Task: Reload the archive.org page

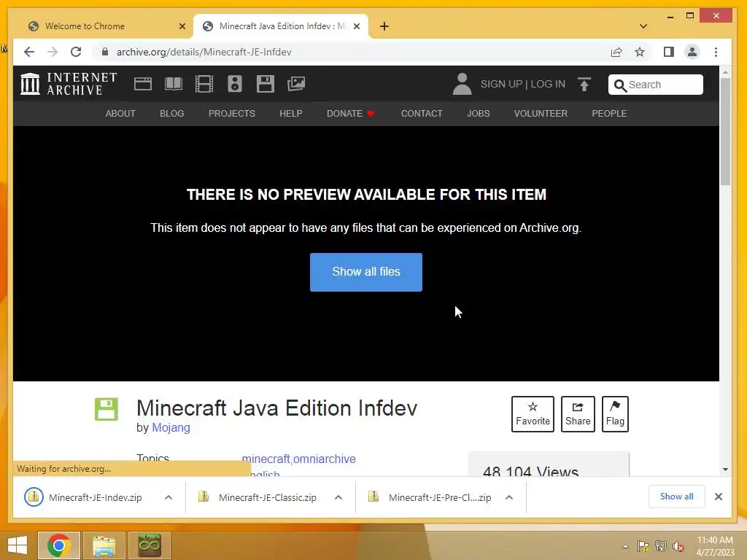Action: point(76,52)
